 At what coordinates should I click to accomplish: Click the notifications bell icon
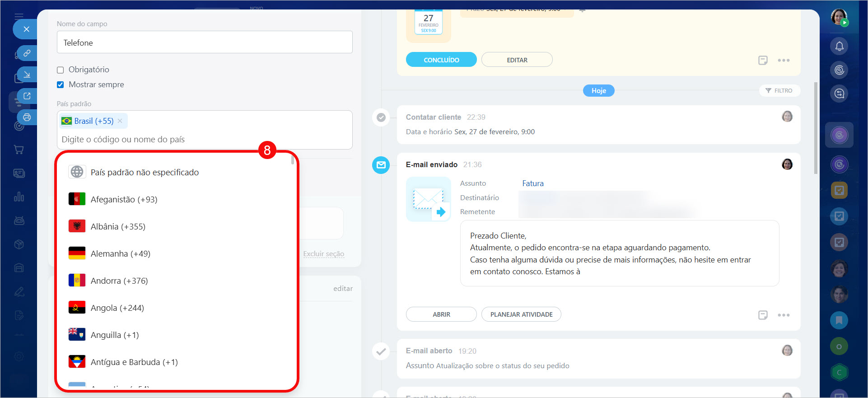coord(839,46)
